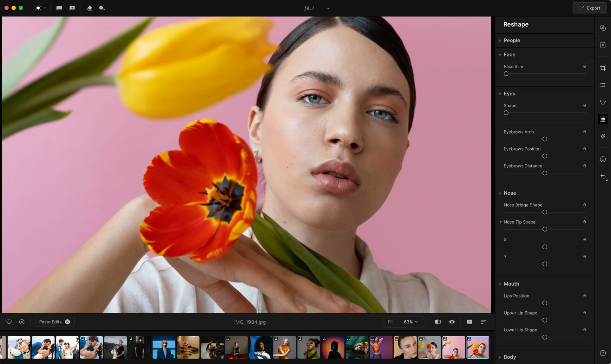611x364 pixels.
Task: Click the Nose X slider handle
Action: point(545,247)
